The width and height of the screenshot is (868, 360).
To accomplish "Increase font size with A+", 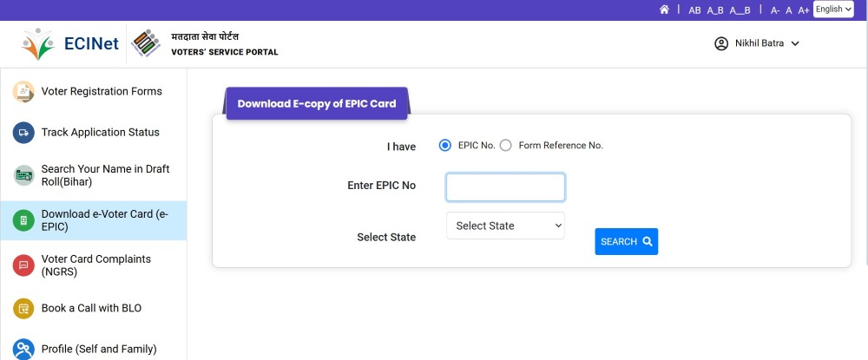I will tap(804, 10).
